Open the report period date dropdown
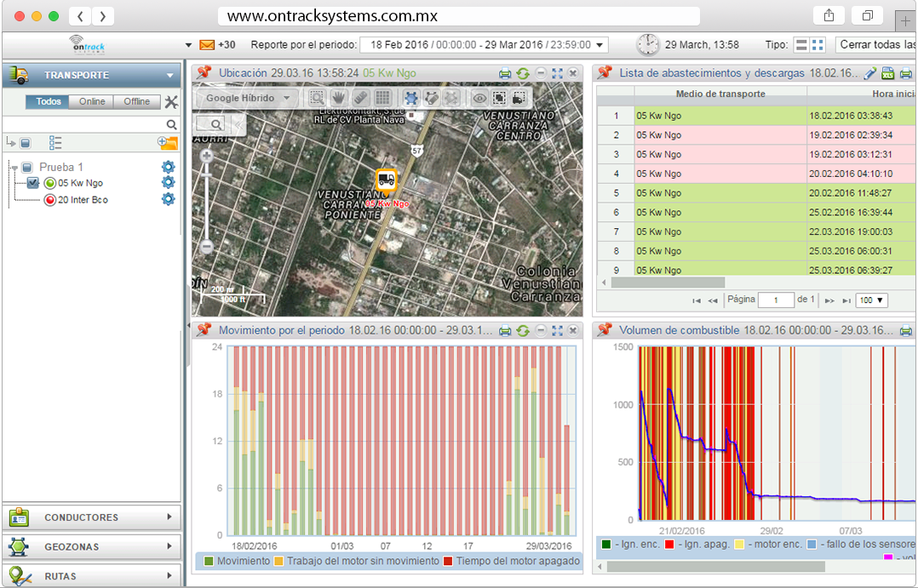 point(485,45)
